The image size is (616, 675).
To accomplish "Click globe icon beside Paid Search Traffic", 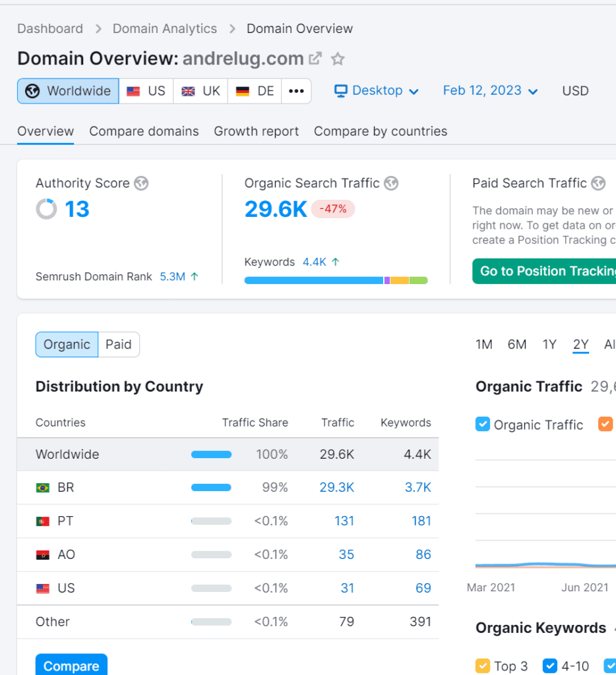I will [598, 183].
